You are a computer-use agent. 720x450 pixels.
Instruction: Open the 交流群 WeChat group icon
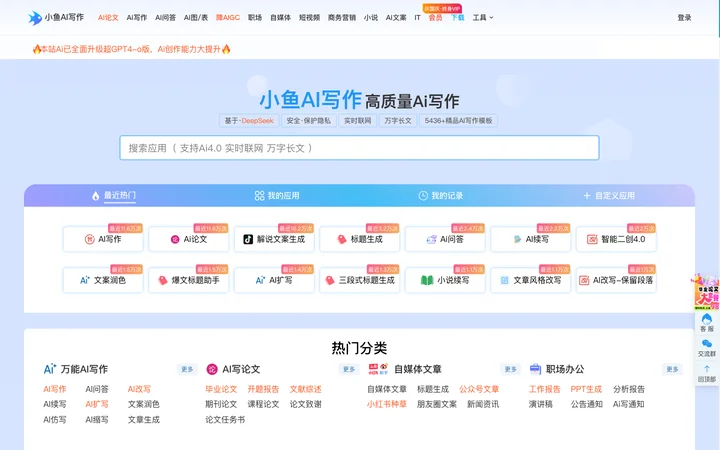[706, 348]
